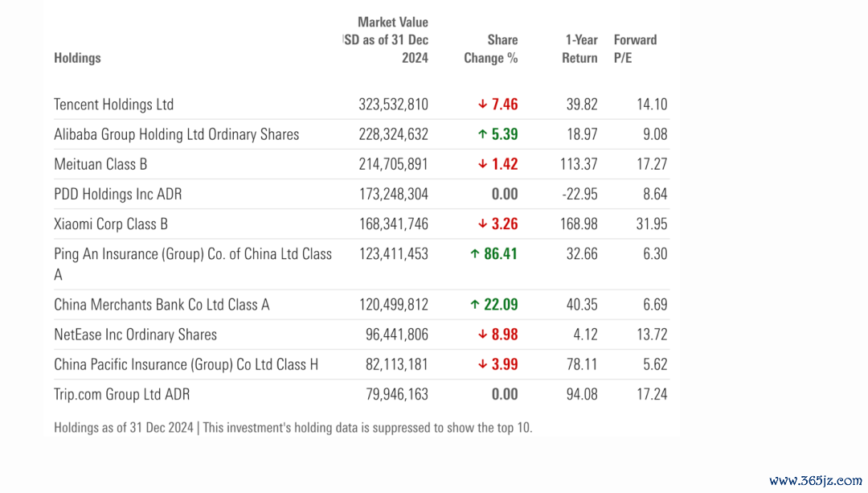Click Tencent's 1-year return 39.82
This screenshot has width=868, height=493.
point(582,104)
